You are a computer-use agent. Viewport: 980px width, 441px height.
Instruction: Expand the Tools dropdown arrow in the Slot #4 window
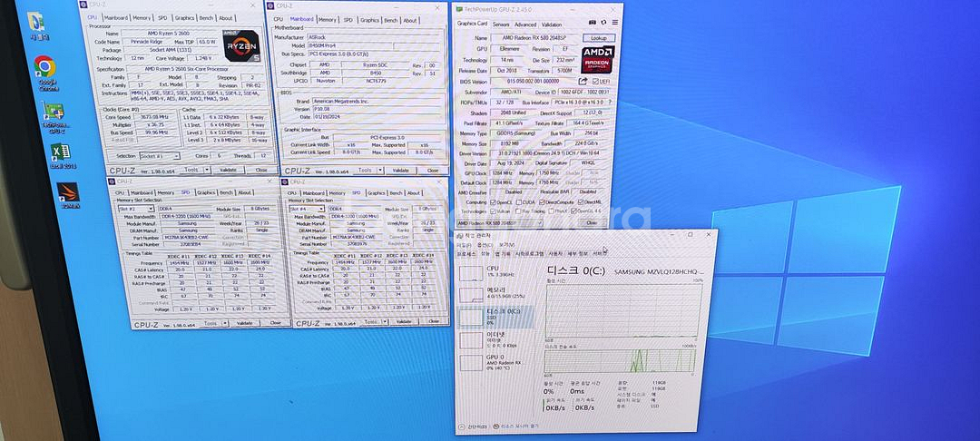385,321
